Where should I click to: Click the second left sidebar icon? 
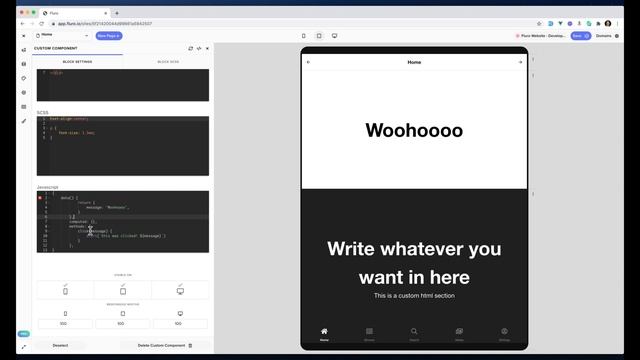24,64
